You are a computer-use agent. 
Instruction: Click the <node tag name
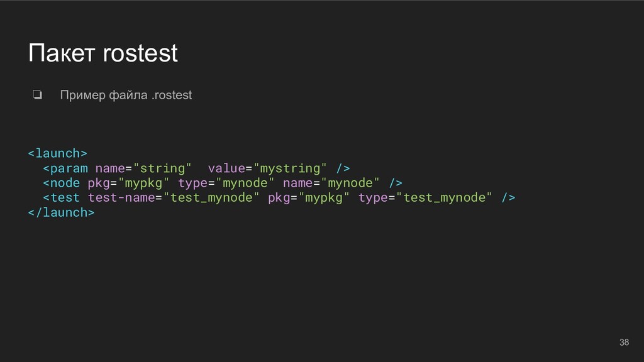tap(61, 183)
